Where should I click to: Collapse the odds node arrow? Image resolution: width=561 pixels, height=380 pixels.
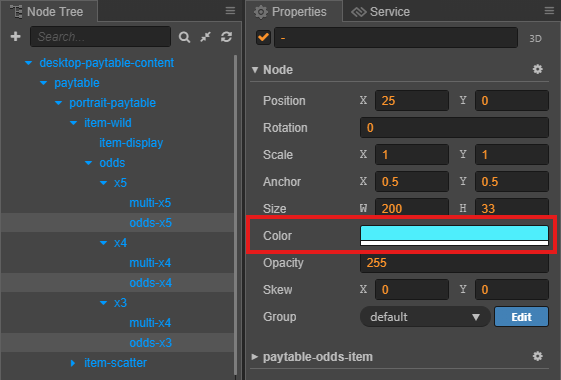88,163
